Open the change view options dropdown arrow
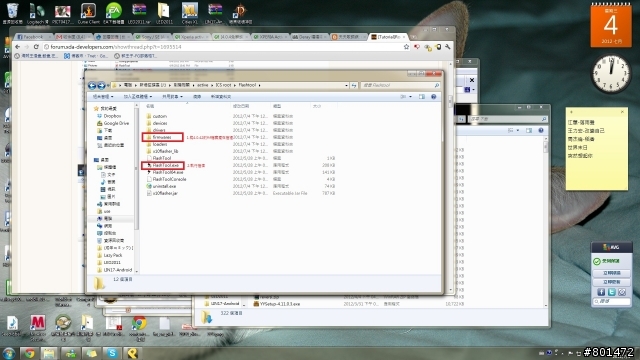 pyautogui.click(x=410, y=97)
